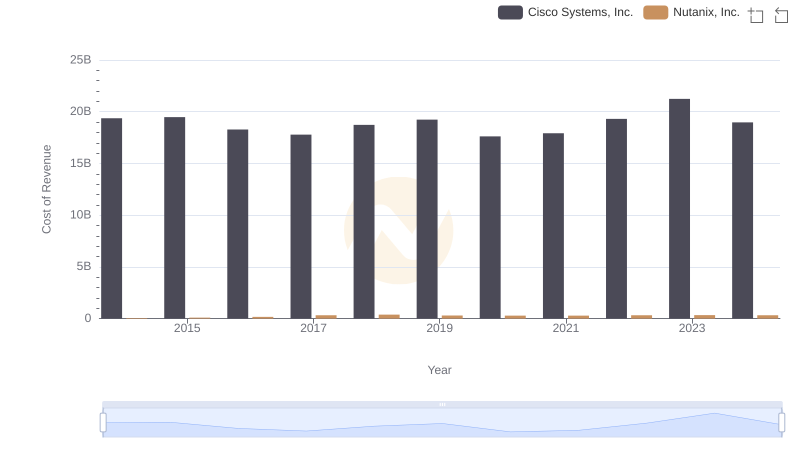
Task: Click the Nutanix orange legend swatch
Action: (656, 12)
